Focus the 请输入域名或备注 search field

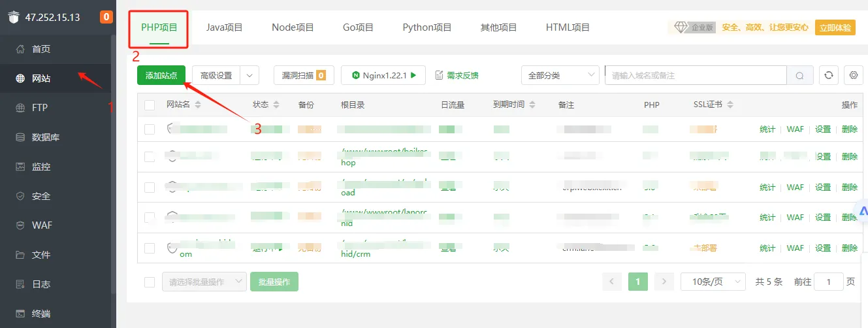coord(696,76)
